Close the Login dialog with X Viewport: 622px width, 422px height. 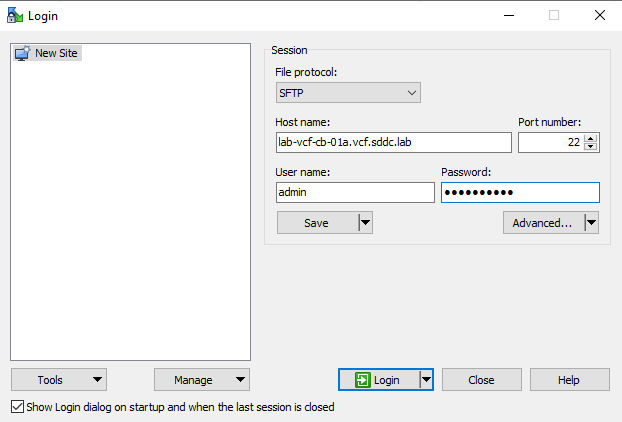point(600,15)
